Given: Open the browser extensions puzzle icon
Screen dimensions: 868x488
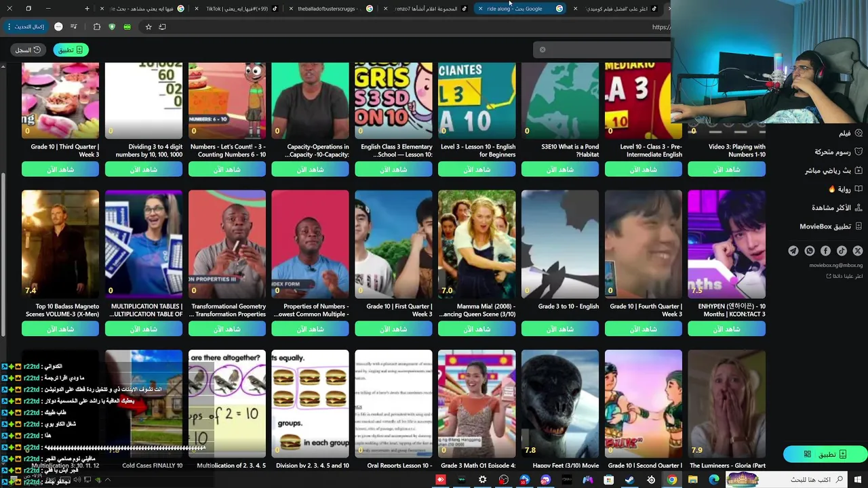Looking at the screenshot, I should 97,26.
